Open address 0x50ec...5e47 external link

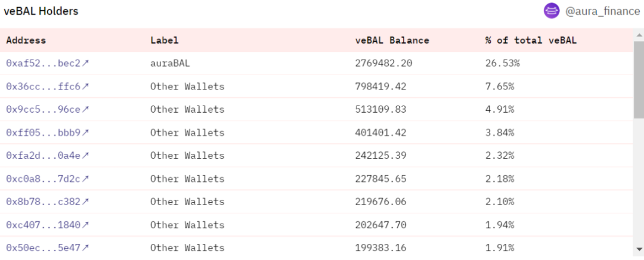[x=47, y=247]
